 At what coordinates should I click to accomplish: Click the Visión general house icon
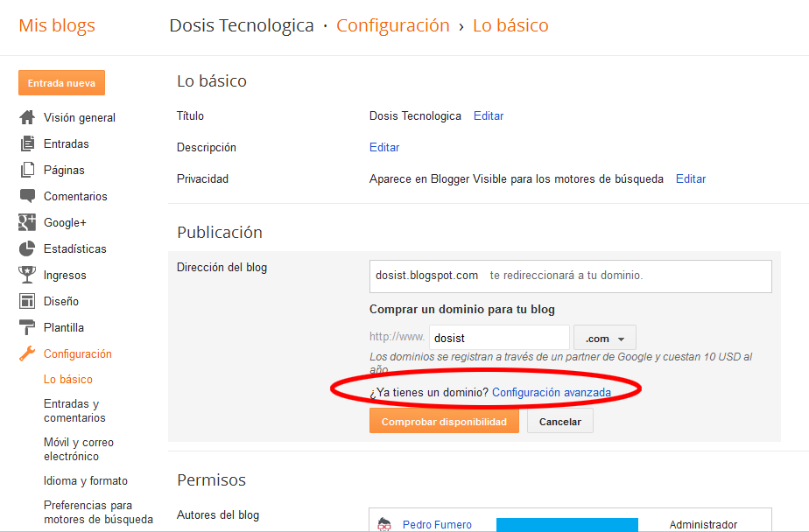[x=27, y=117]
